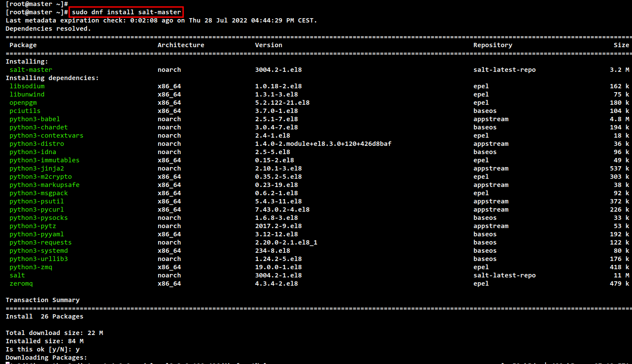This screenshot has height=364, width=632.
Task: Click the 'python3-immutables' package name
Action: [45, 160]
